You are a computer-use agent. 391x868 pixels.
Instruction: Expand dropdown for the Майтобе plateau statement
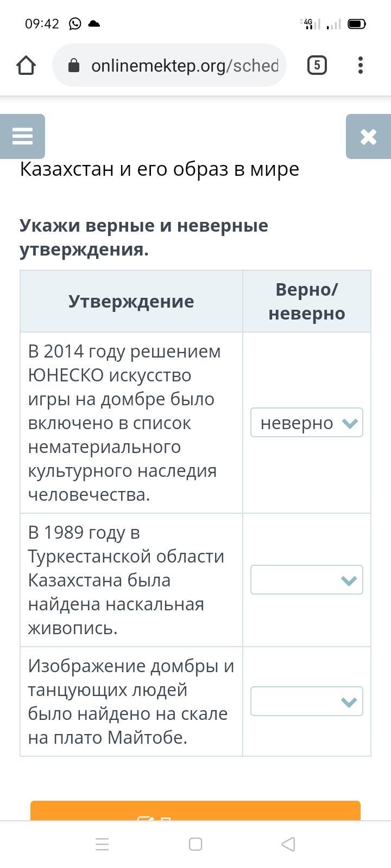(x=306, y=701)
